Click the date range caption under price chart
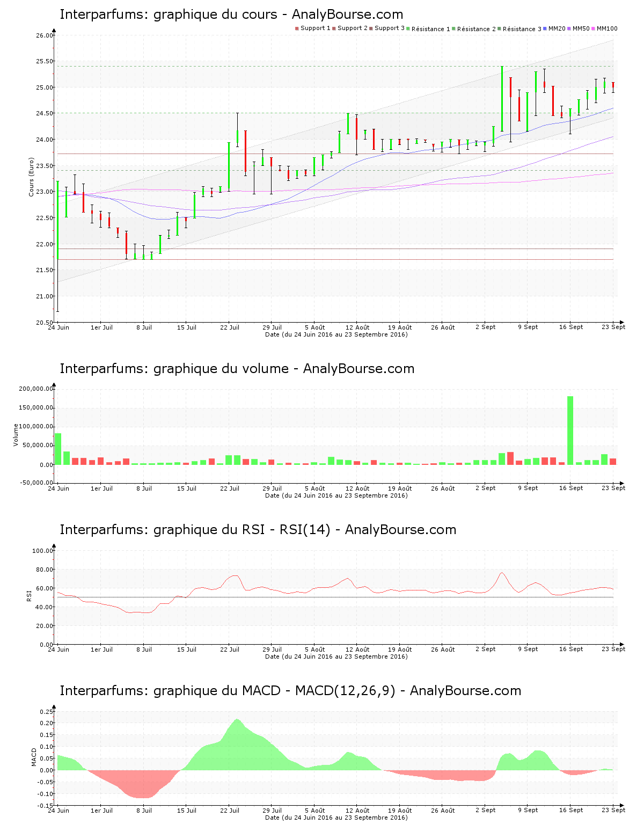The image size is (644, 832). (336, 334)
